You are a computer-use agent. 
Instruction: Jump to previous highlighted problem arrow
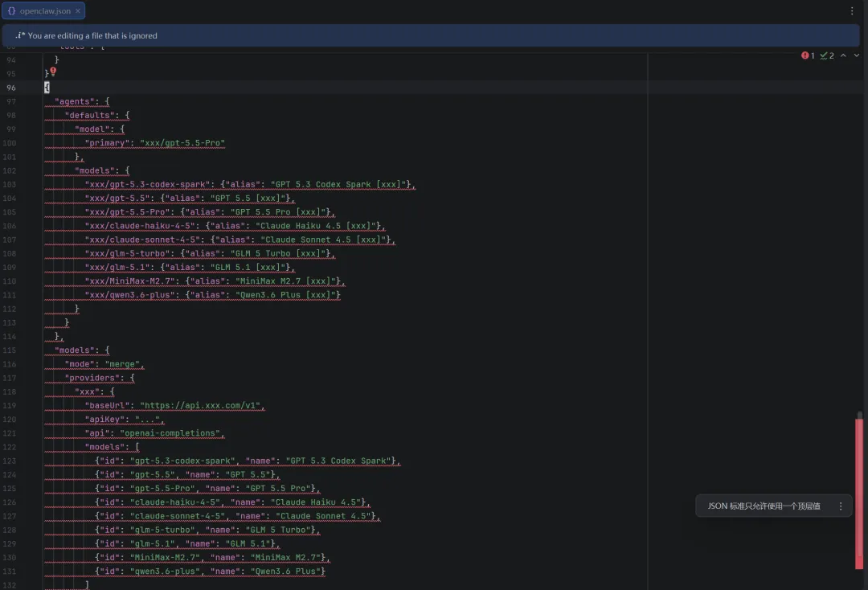pos(843,55)
